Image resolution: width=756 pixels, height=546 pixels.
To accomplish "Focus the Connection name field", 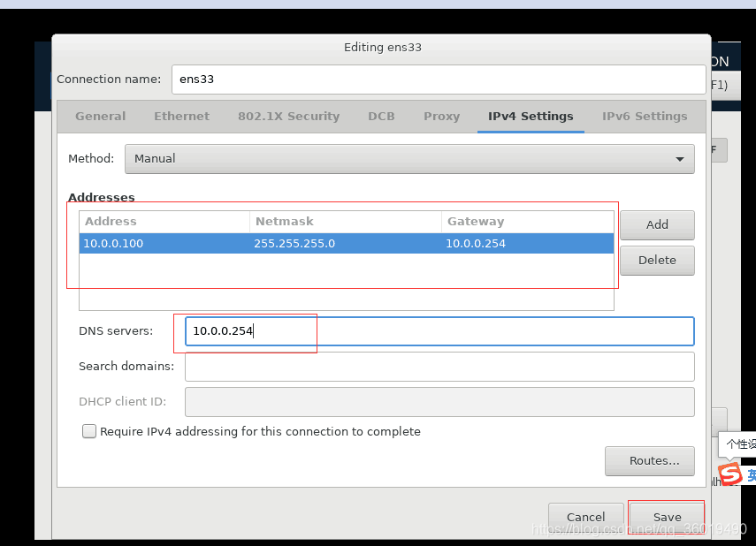I will pyautogui.click(x=439, y=80).
